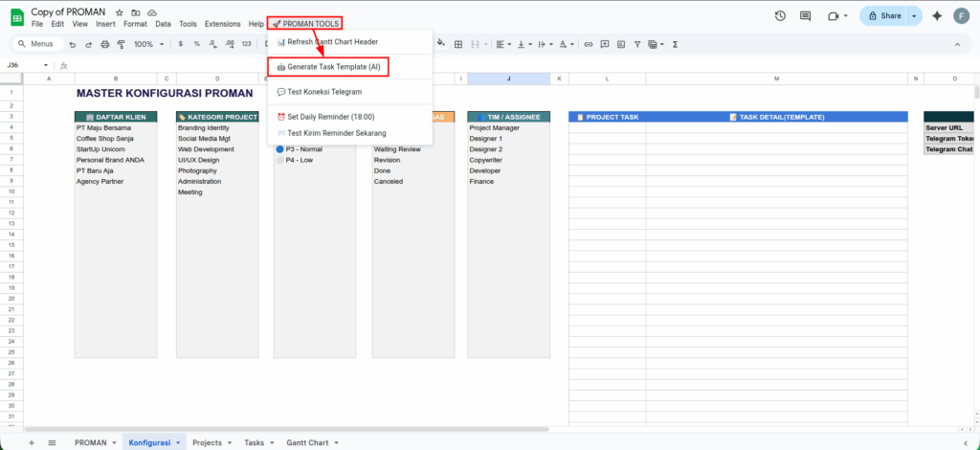Add a new sheet with the plus button
This screenshot has height=450, width=980.
point(31,442)
